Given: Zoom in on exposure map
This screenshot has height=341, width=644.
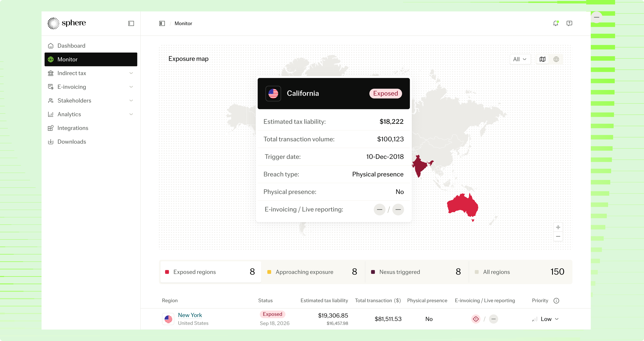Looking at the screenshot, I should click(x=558, y=227).
